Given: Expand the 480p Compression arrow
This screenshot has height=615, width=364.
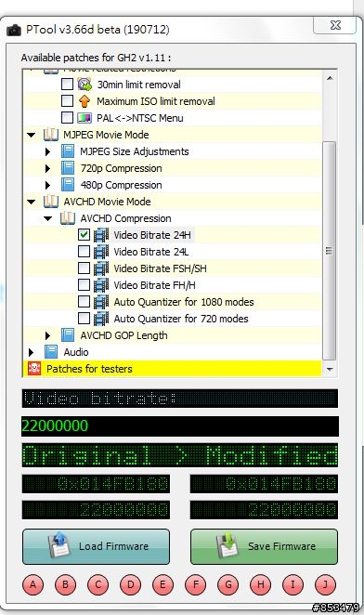Looking at the screenshot, I should (x=48, y=185).
